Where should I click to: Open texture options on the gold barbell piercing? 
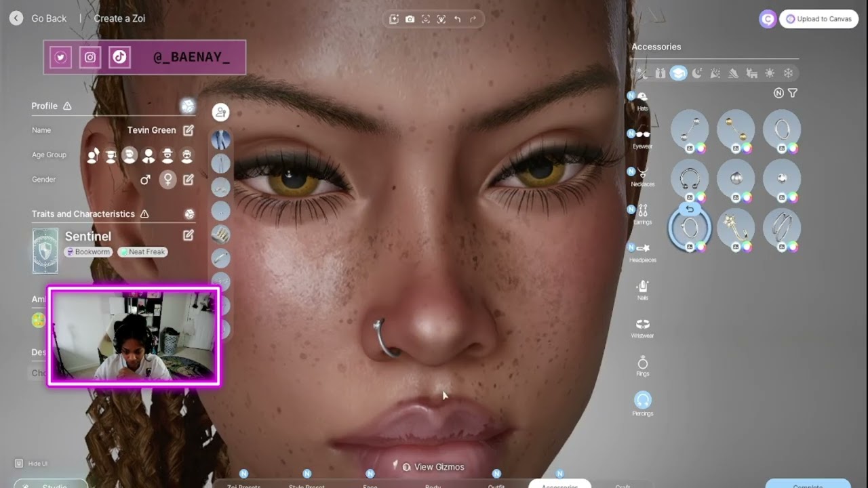click(736, 148)
